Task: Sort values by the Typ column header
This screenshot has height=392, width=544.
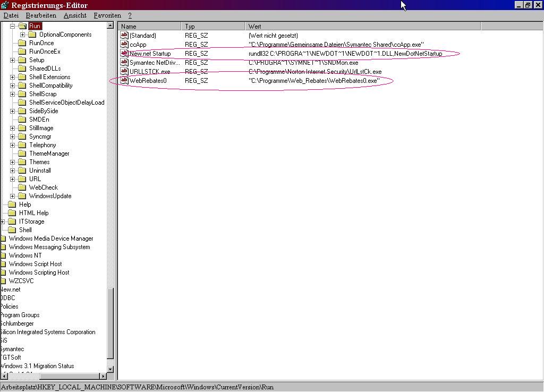Action: 213,27
